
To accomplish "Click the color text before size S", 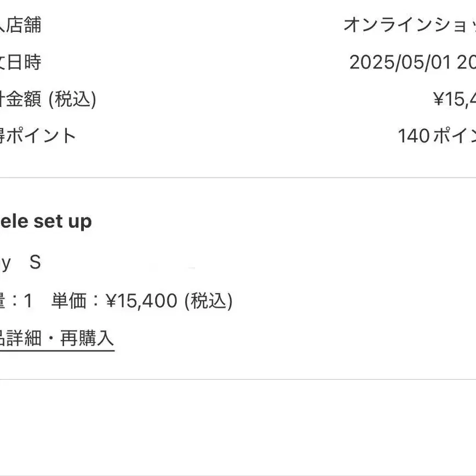I will 5,263.
